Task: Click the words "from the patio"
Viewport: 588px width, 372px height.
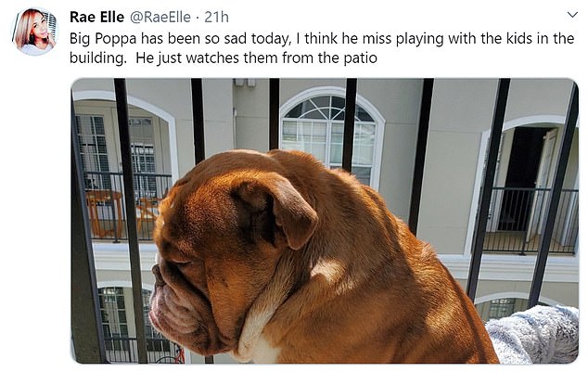Action: point(329,58)
